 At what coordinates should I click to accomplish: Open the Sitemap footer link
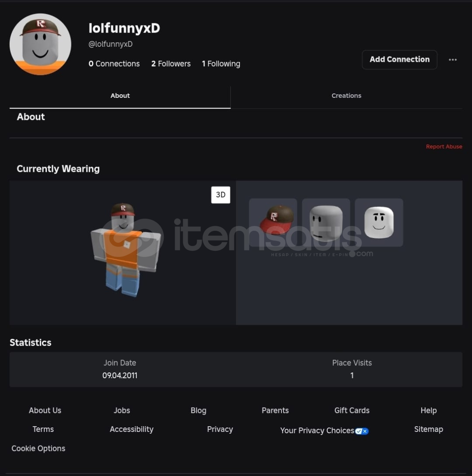pos(428,429)
